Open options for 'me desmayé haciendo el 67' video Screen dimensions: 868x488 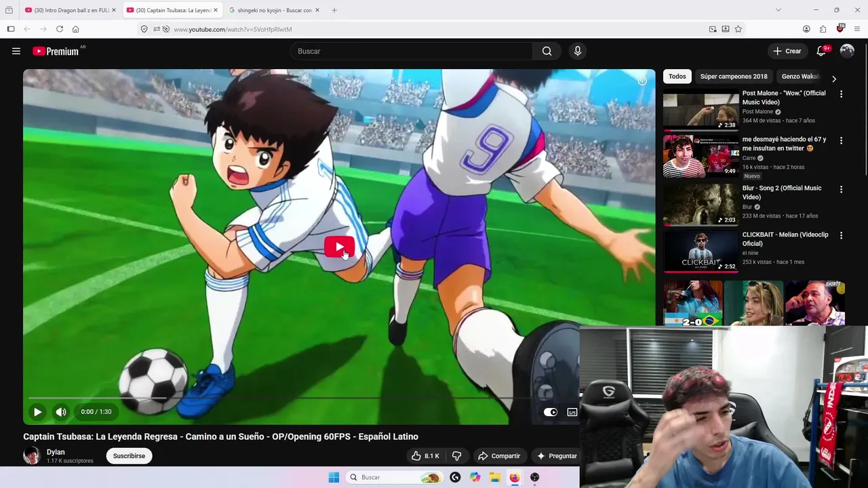pyautogui.click(x=841, y=140)
